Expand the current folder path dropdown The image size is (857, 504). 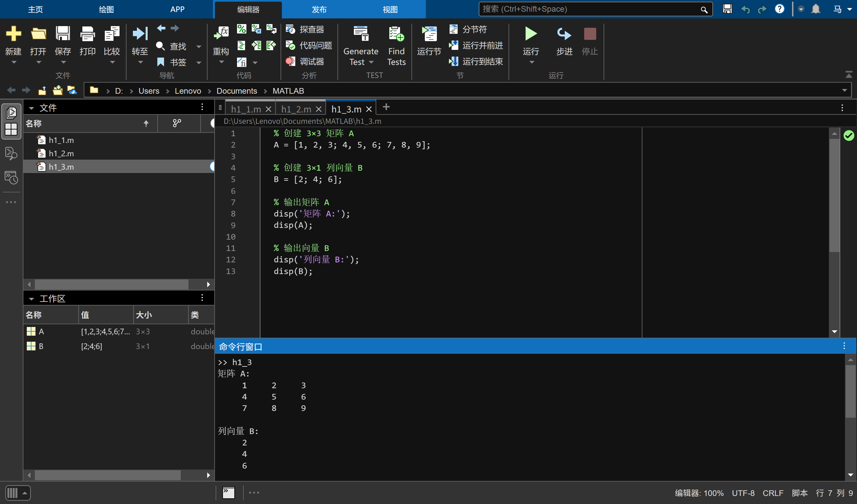[x=844, y=90]
